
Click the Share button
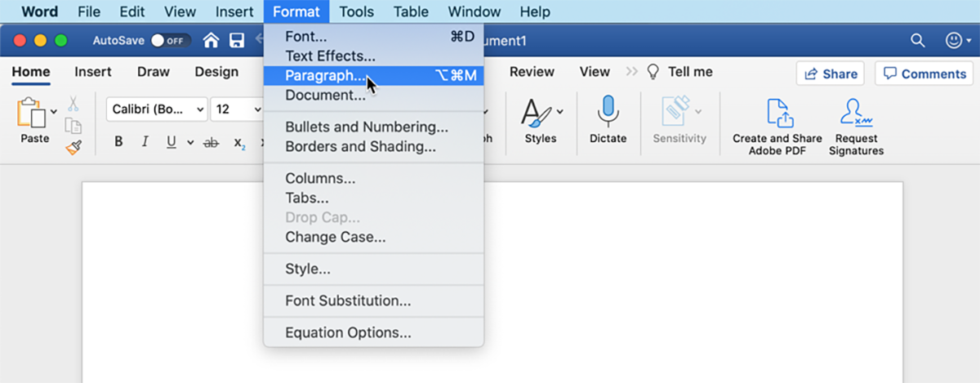831,73
